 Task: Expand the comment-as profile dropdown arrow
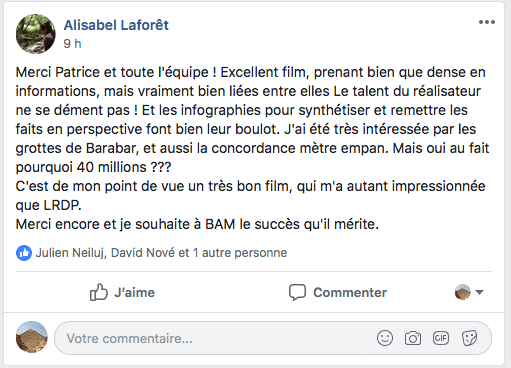click(x=479, y=292)
